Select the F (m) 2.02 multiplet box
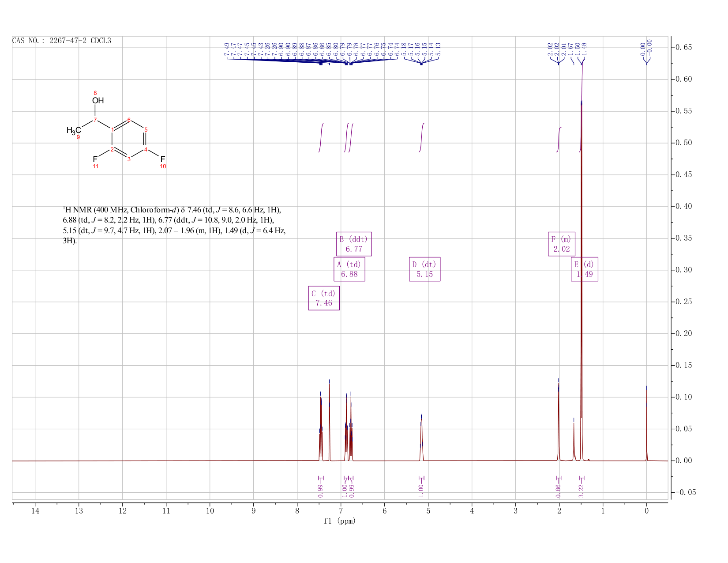728x563 pixels. 562,244
